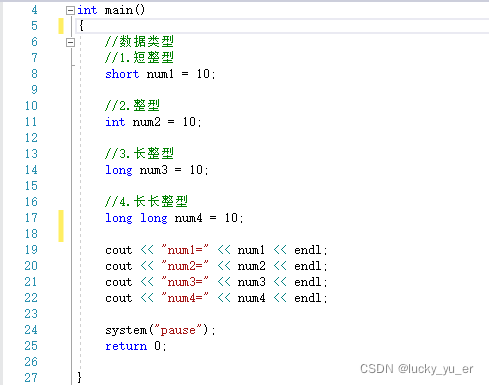Click the string "num3=" on line 21
The height and width of the screenshot is (385, 489).
pyautogui.click(x=185, y=282)
